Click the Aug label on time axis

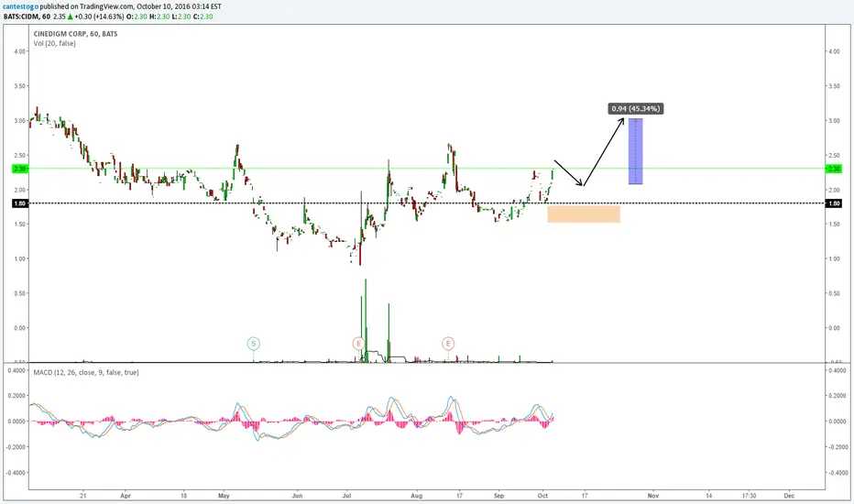pos(417,496)
